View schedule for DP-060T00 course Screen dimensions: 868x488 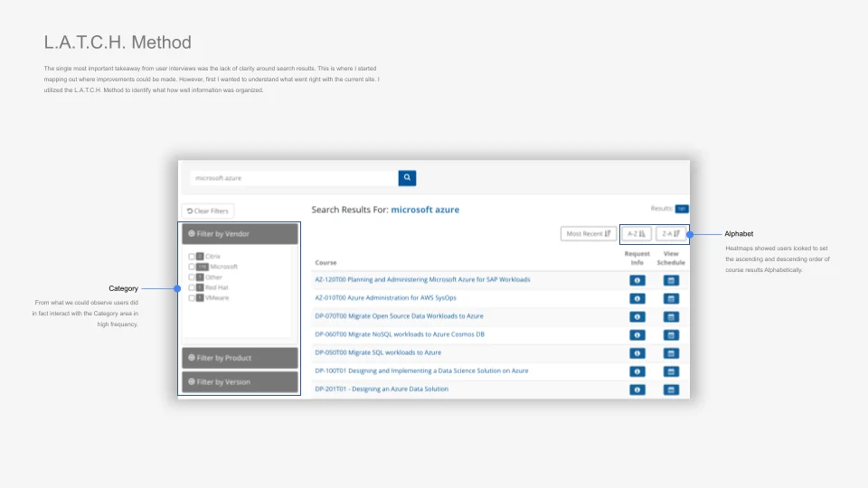tap(671, 335)
